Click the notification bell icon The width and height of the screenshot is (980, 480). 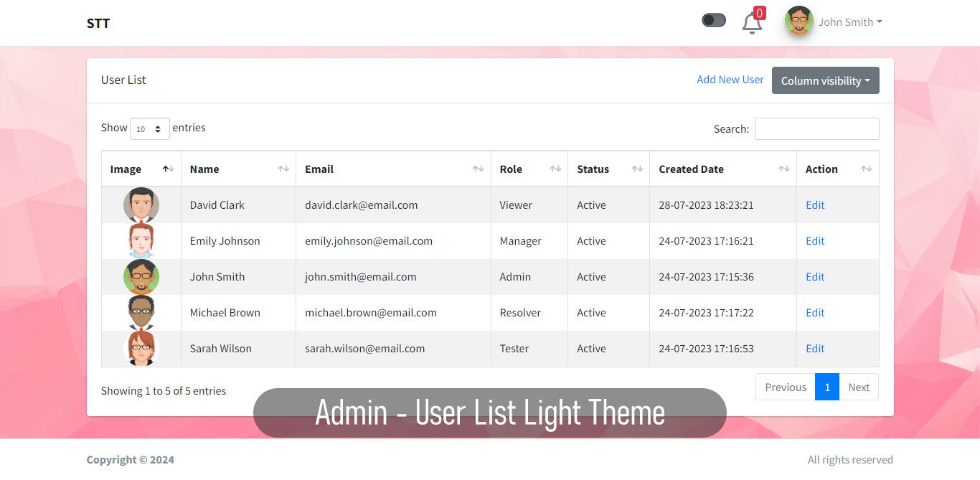(751, 23)
